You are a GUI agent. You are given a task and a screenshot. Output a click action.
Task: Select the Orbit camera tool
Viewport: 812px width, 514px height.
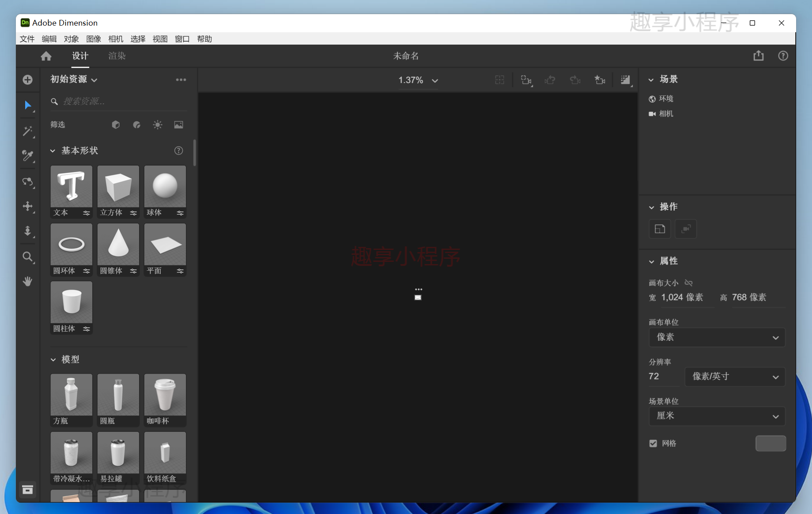pos(28,181)
